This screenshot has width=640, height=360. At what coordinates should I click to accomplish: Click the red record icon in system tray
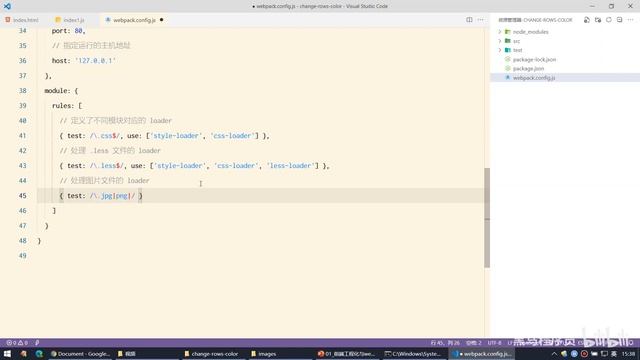(x=584, y=354)
